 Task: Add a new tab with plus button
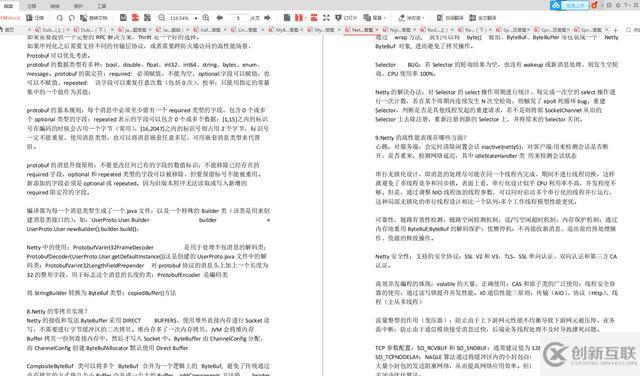tap(616, 30)
